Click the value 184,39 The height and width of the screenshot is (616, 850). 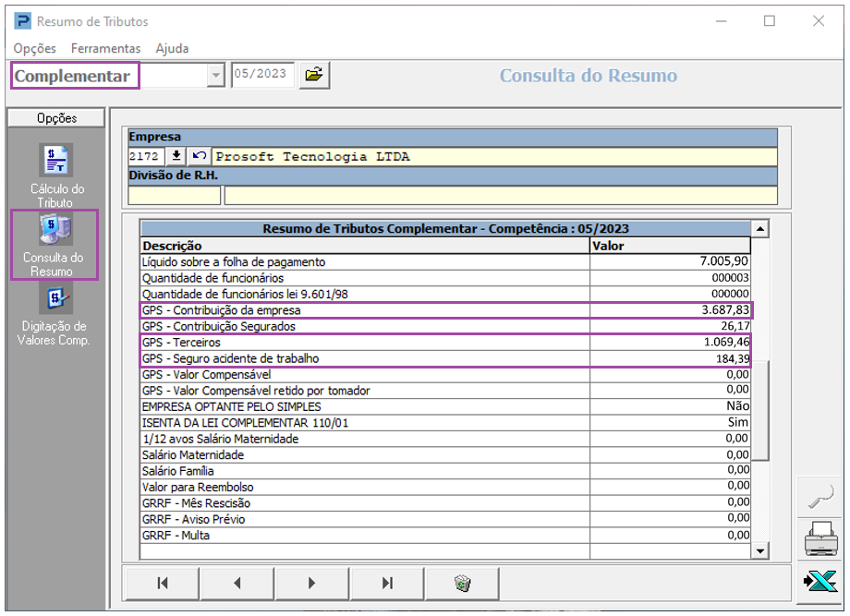point(733,358)
